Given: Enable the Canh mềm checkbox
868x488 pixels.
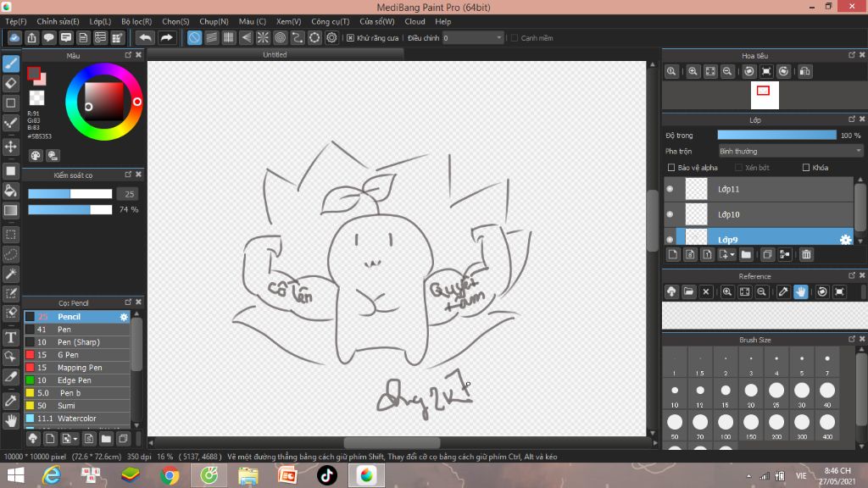Looking at the screenshot, I should tap(515, 37).
